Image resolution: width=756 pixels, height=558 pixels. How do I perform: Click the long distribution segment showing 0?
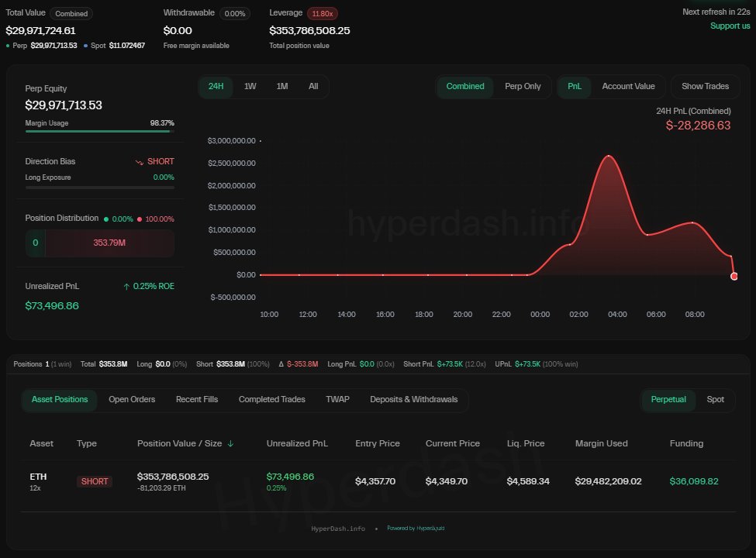click(35, 243)
